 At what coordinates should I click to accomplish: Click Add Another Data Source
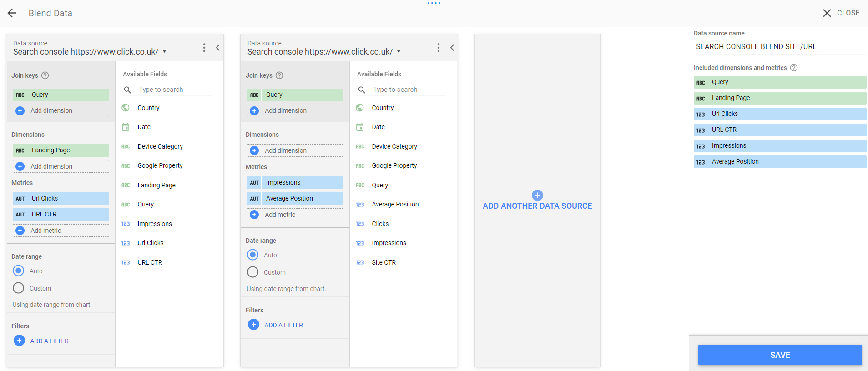click(x=537, y=201)
